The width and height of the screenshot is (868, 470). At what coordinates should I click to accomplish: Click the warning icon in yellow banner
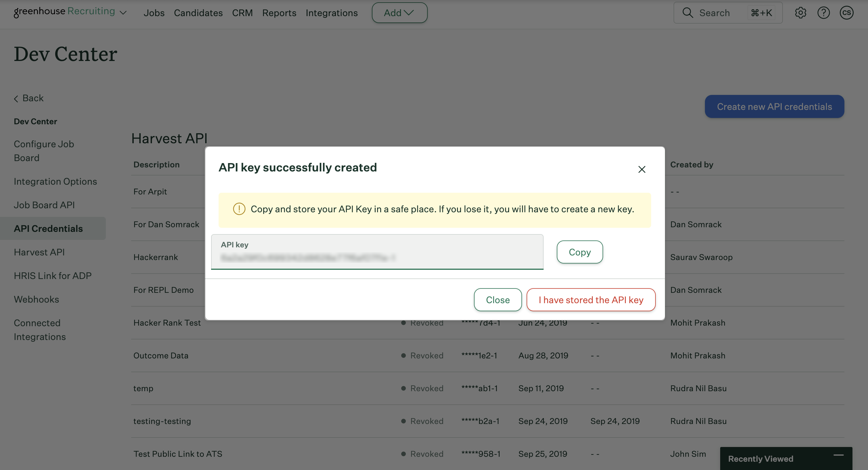pos(239,209)
